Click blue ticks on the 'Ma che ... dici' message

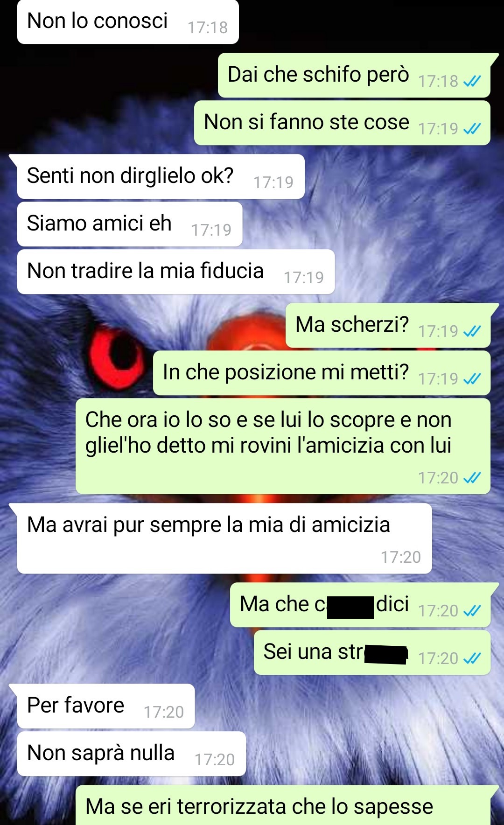pos(472,611)
